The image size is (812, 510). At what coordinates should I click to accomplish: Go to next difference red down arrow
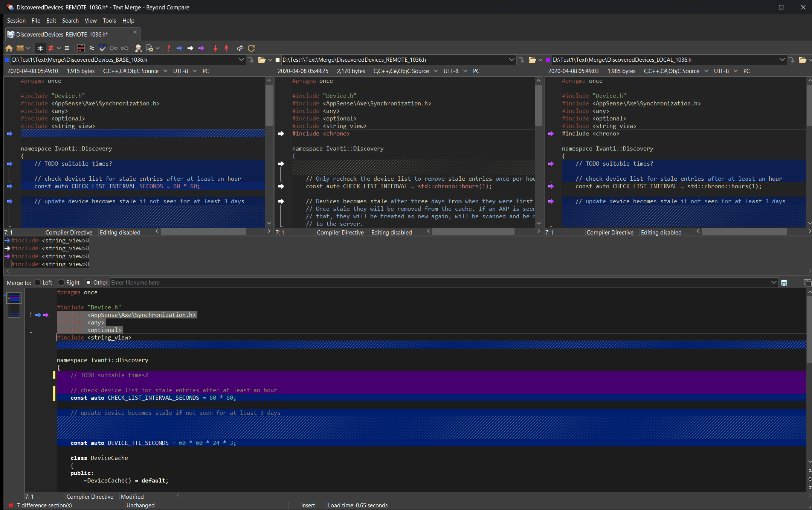coord(215,48)
